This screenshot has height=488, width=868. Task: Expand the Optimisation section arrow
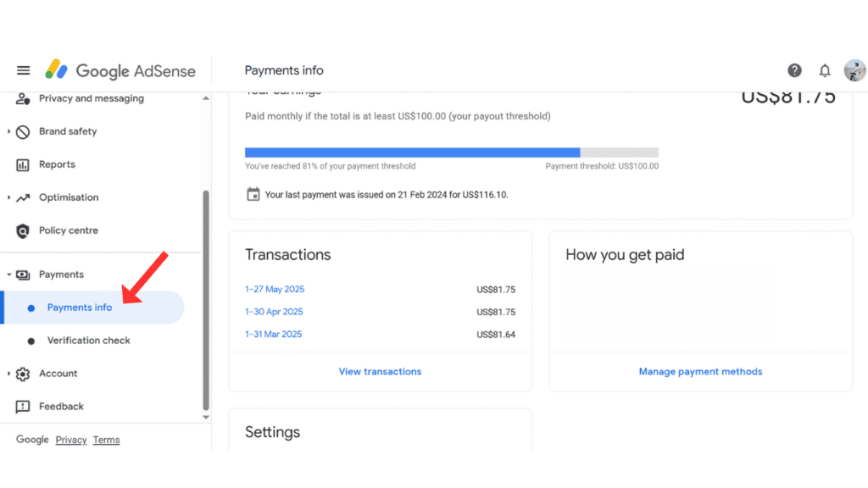(8, 197)
